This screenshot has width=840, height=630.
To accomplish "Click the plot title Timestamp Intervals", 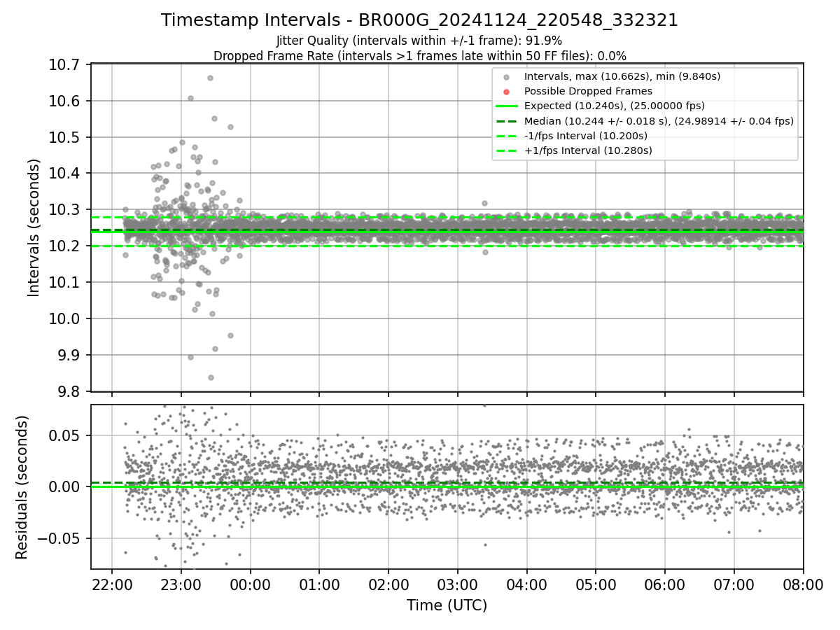I will coord(419,20).
